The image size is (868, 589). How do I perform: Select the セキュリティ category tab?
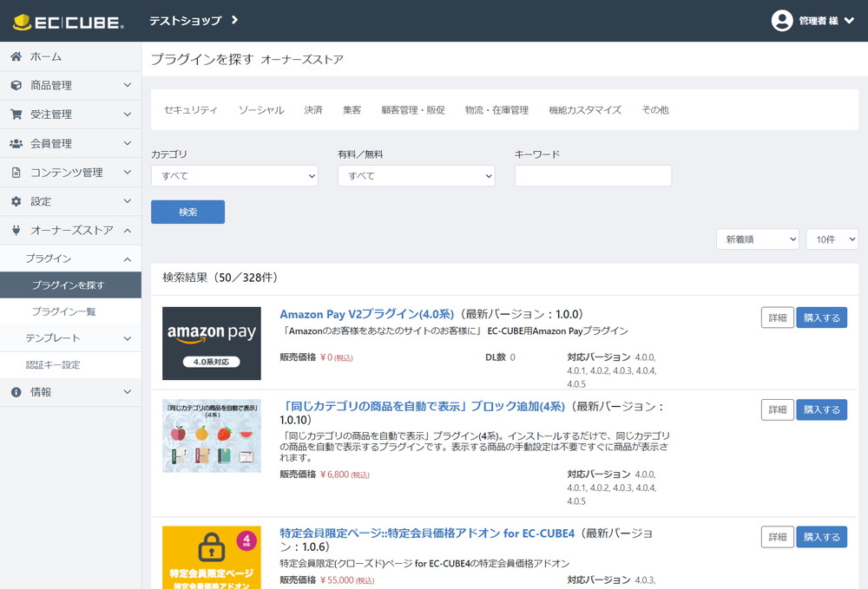190,110
